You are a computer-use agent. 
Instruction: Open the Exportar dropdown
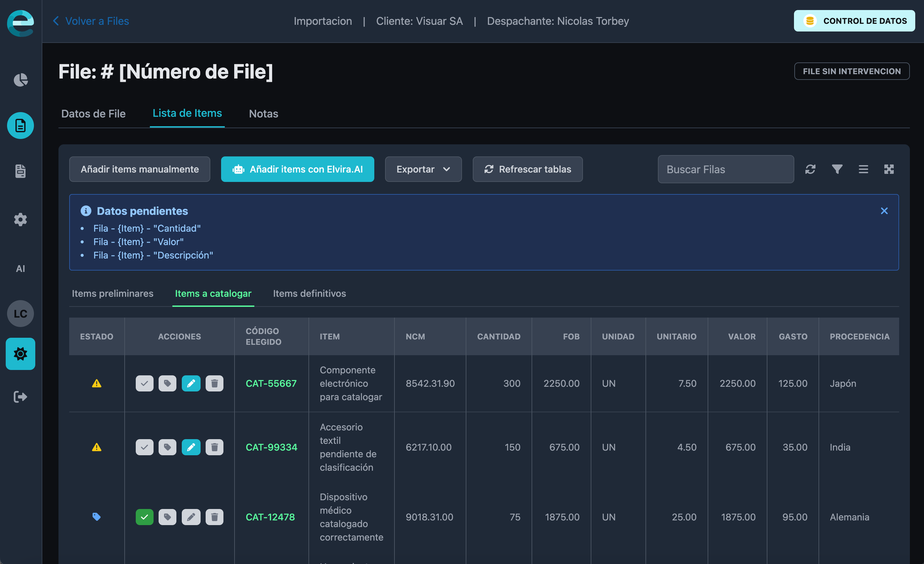click(423, 169)
